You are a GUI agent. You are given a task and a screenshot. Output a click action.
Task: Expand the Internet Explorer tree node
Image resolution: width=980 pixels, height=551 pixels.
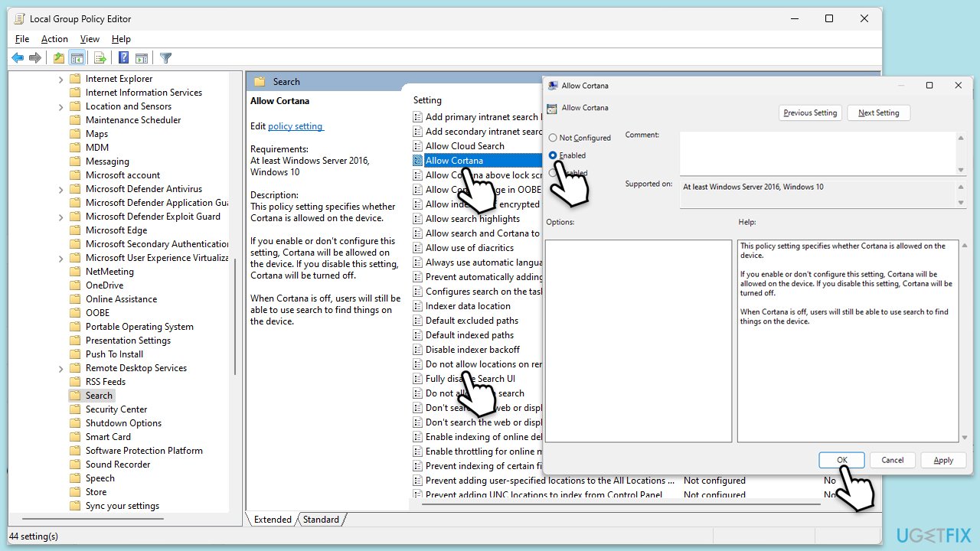coord(61,79)
